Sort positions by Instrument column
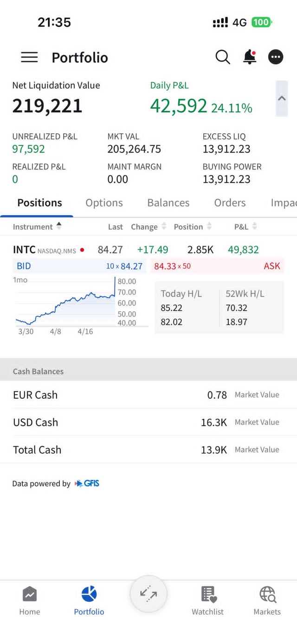The width and height of the screenshot is (297, 644). pyautogui.click(x=37, y=227)
